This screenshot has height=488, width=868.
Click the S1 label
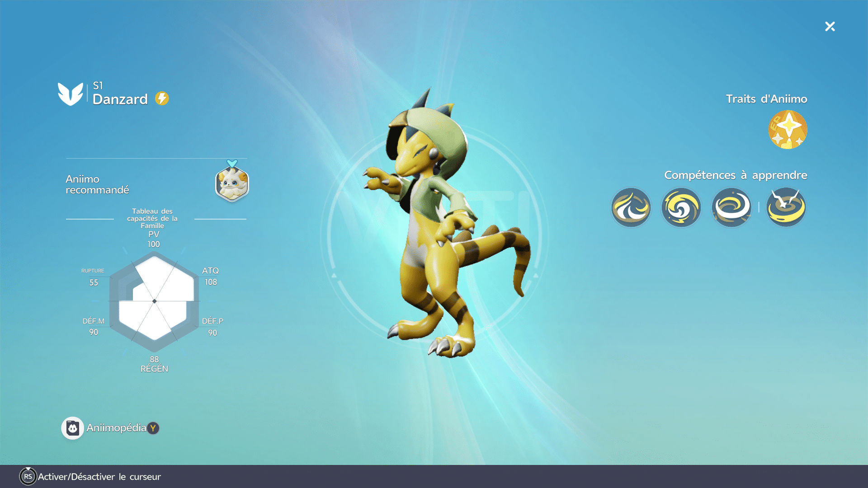[x=98, y=85]
